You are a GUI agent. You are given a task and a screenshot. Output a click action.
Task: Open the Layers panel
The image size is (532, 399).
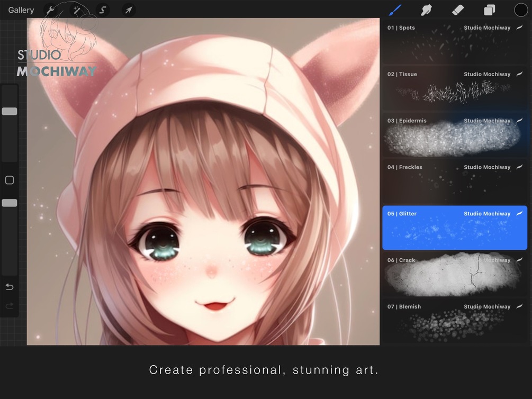click(x=489, y=10)
